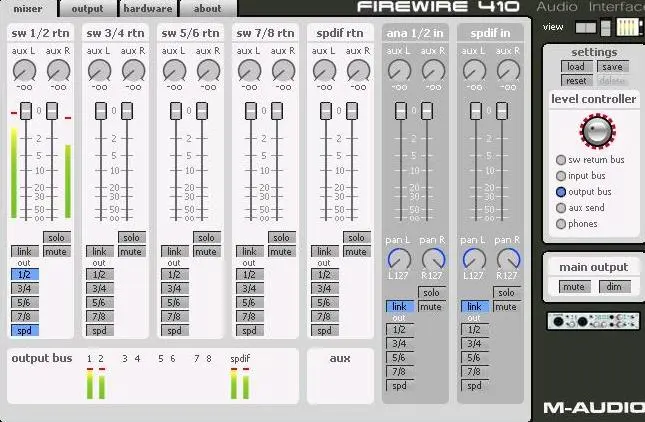Screen dimensions: 645x422
Task: Adjust aux L knob on sw 5/6 rtn
Action: (174, 70)
